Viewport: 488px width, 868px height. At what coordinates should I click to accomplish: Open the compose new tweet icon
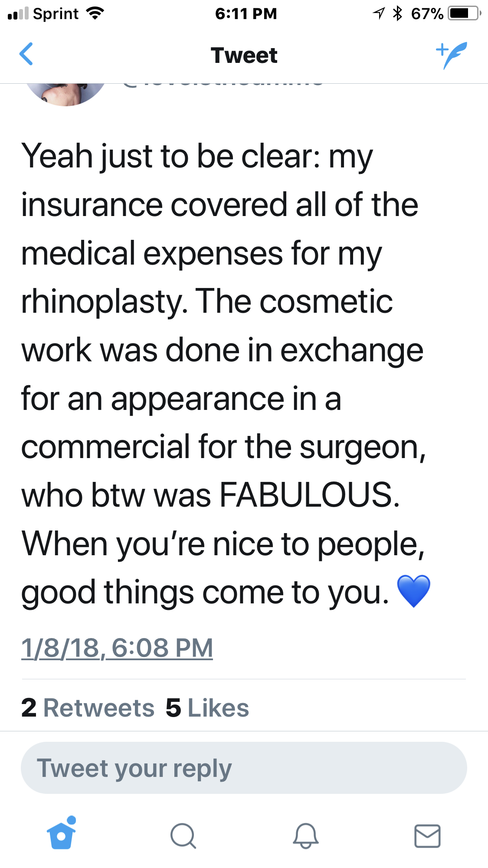(x=452, y=55)
